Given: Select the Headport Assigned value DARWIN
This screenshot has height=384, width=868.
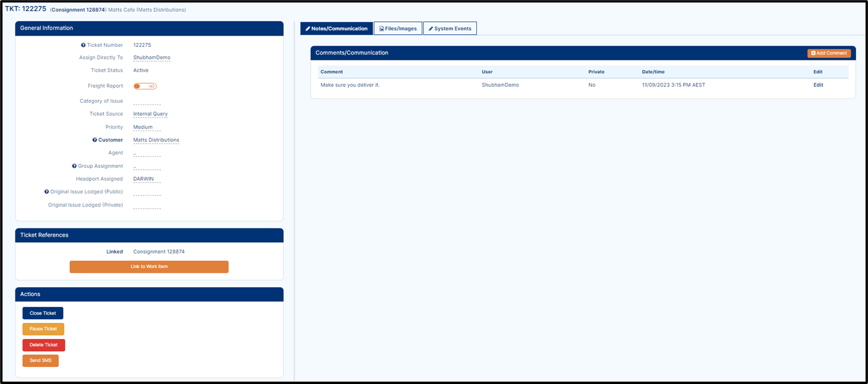Looking at the screenshot, I should [143, 179].
